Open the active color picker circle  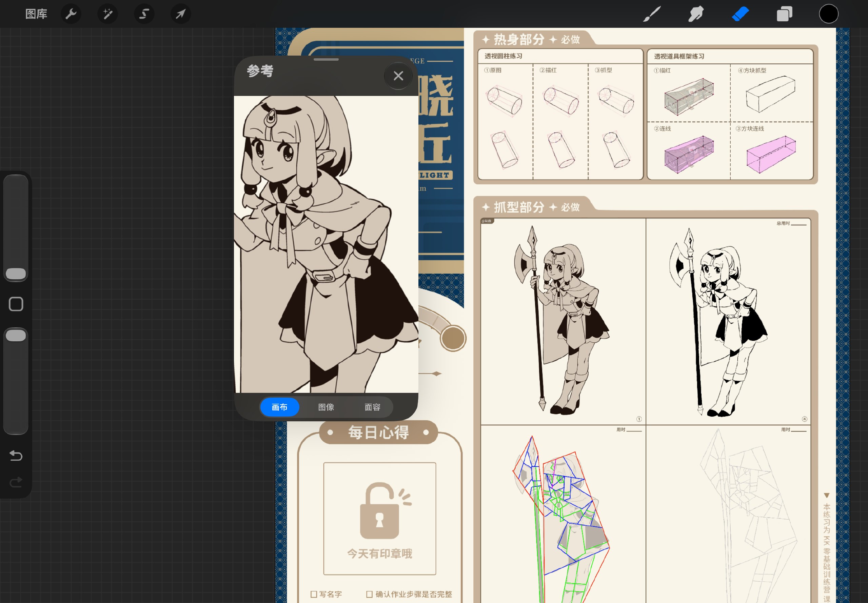[x=829, y=14]
